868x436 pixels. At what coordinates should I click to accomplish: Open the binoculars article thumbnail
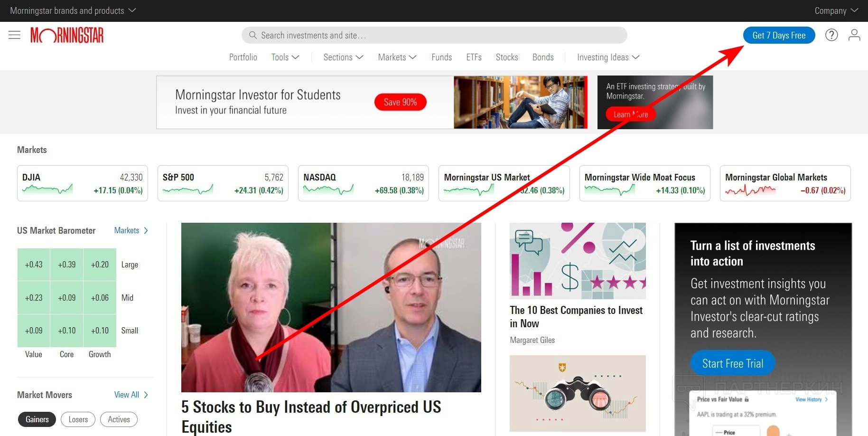tap(578, 393)
